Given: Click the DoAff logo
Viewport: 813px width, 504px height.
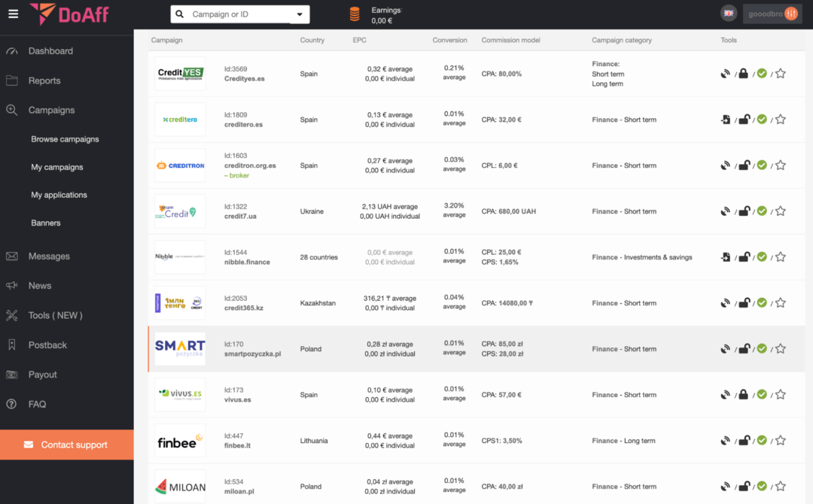Looking at the screenshot, I should coord(69,14).
